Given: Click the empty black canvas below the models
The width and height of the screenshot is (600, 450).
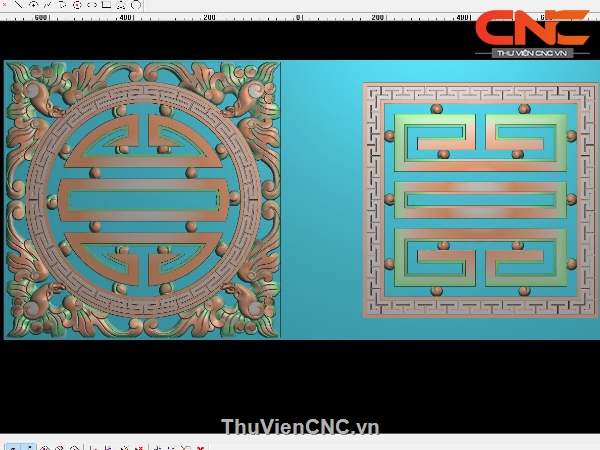Looking at the screenshot, I should [300, 380].
